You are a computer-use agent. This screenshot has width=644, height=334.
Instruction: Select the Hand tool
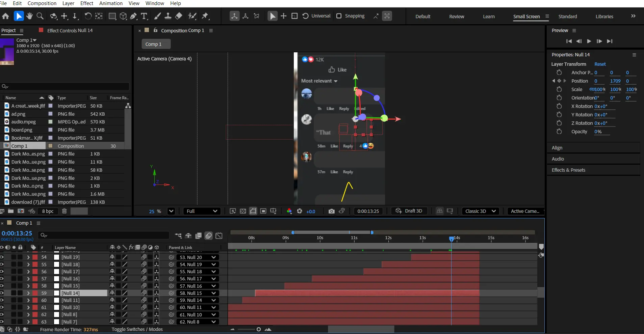point(29,16)
